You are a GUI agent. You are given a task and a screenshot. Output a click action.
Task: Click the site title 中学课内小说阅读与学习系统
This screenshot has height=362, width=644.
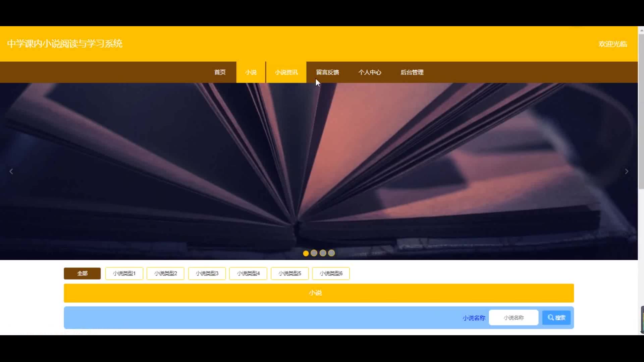coord(65,44)
